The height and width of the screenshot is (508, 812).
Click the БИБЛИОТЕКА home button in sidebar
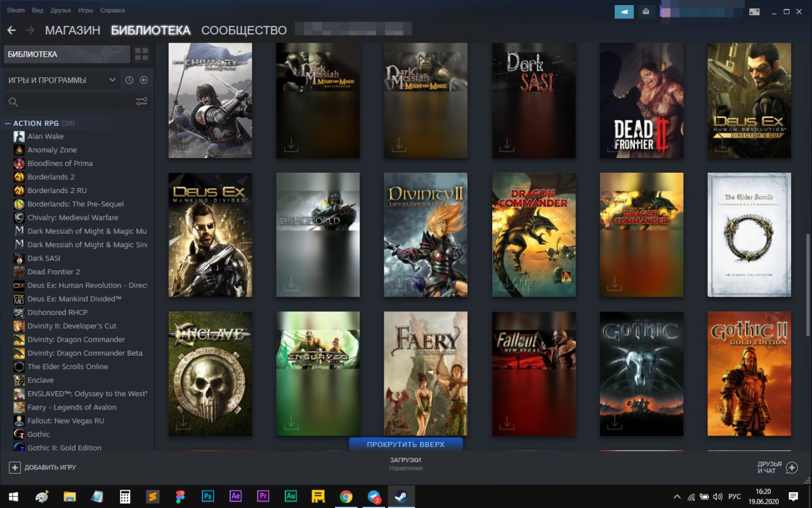pos(67,54)
